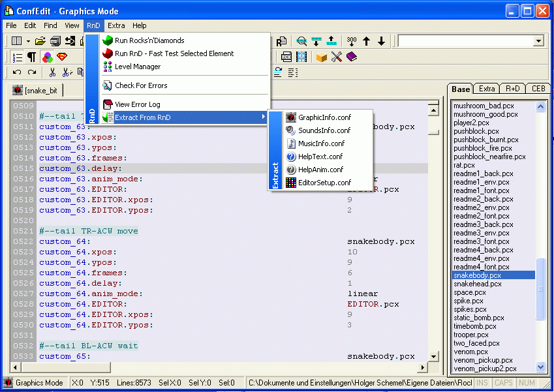Click the crossed tools toolbar icon
554x392 pixels.
click(337, 57)
